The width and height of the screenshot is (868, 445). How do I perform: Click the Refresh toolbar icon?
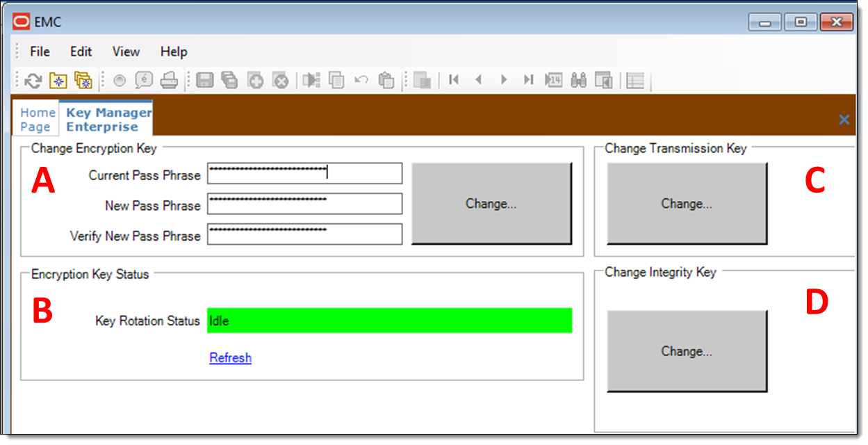[33, 81]
